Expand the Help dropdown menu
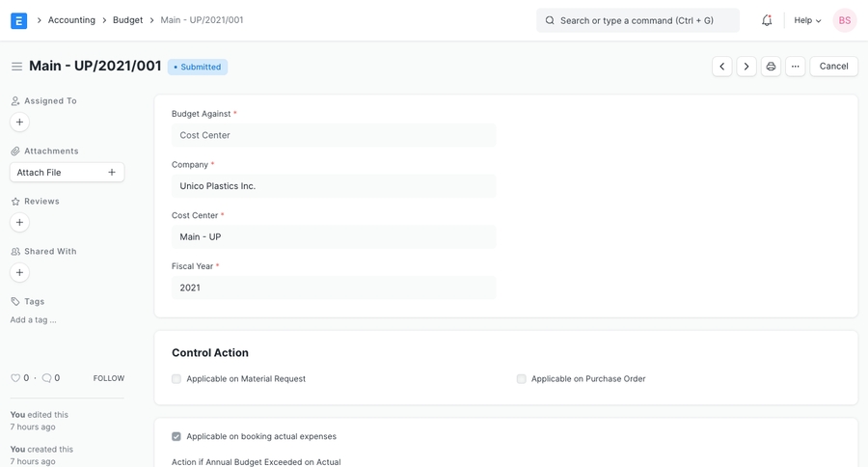 [x=807, y=20]
